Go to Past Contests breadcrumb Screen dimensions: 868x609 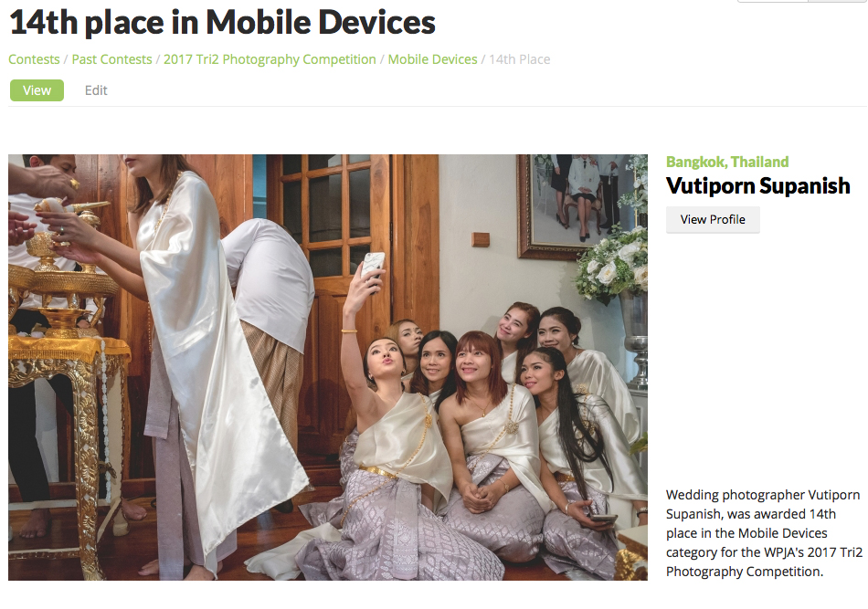(111, 59)
